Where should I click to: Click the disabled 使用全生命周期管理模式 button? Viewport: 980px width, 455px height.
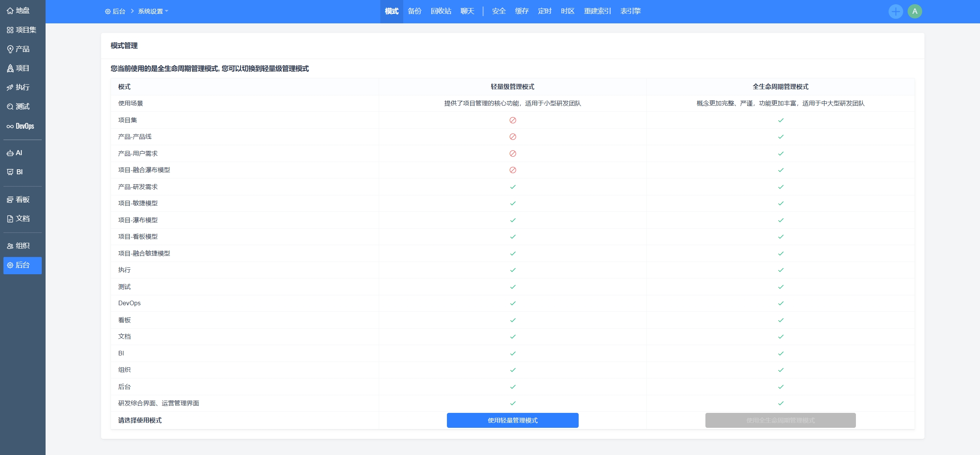coord(780,420)
